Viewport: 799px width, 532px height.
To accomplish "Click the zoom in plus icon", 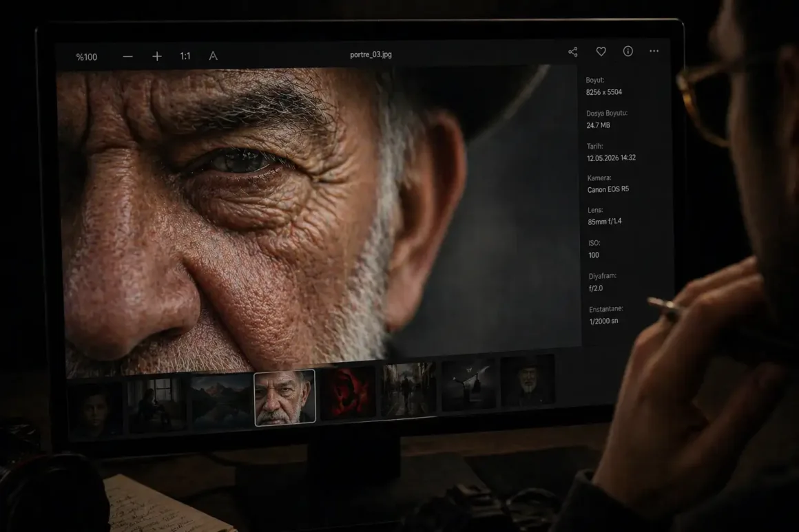I will tap(157, 56).
